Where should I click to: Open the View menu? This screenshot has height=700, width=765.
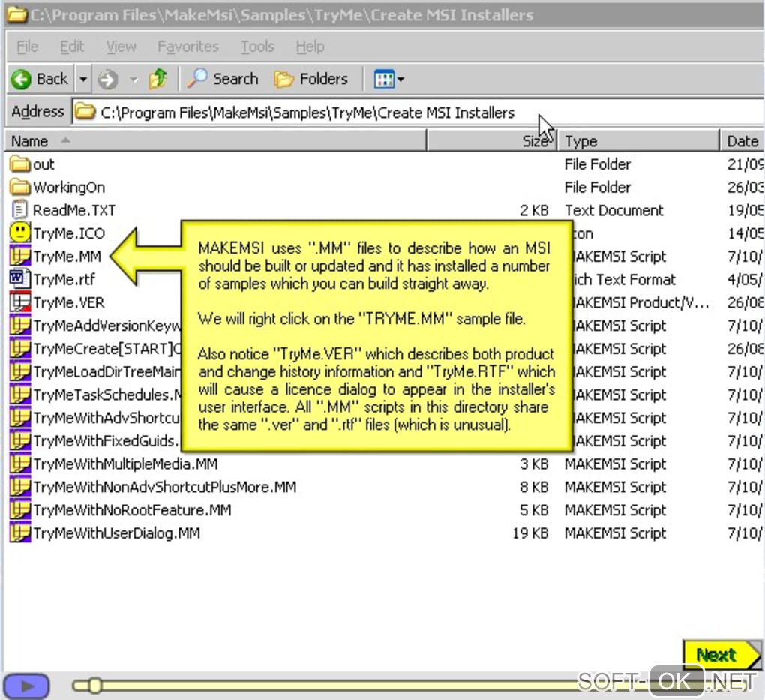pos(121,47)
